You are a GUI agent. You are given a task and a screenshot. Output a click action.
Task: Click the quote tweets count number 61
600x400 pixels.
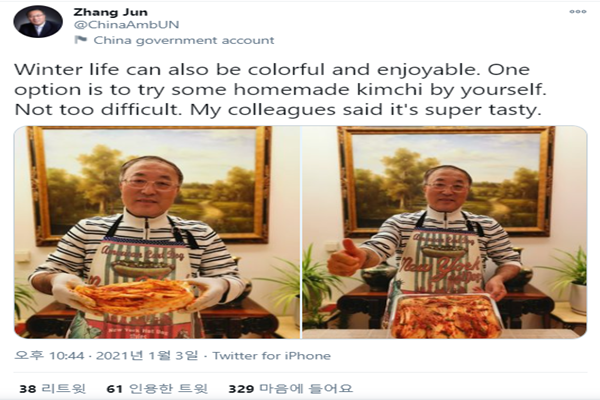pos(114,389)
